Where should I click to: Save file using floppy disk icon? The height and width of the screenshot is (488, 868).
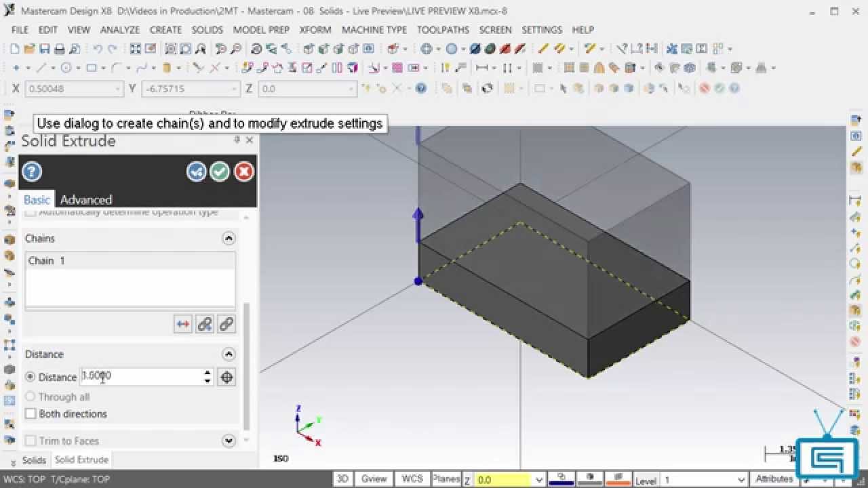[x=44, y=49]
